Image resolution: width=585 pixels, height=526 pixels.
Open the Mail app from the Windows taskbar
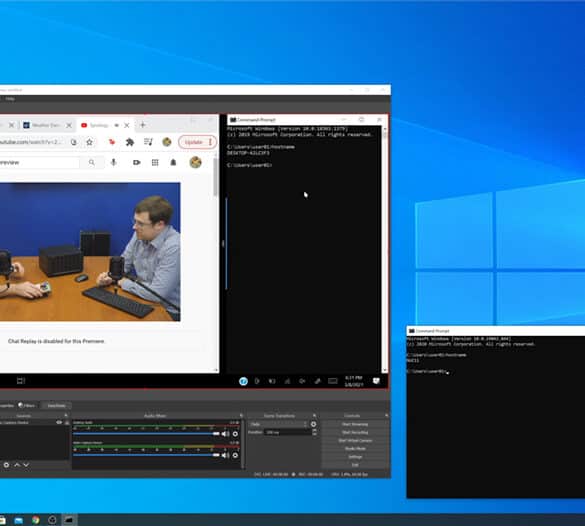[x=18, y=520]
